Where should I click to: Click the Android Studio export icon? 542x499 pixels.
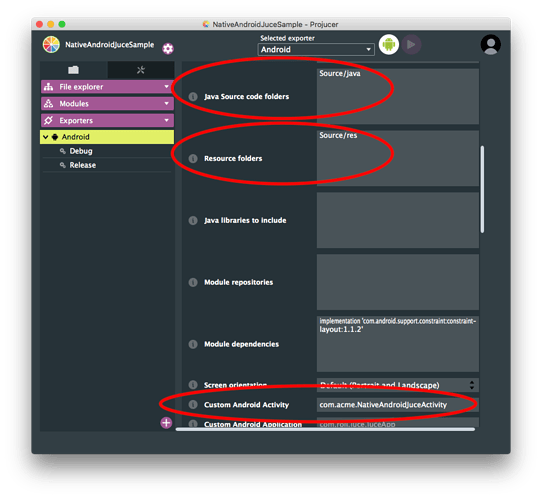tap(389, 45)
